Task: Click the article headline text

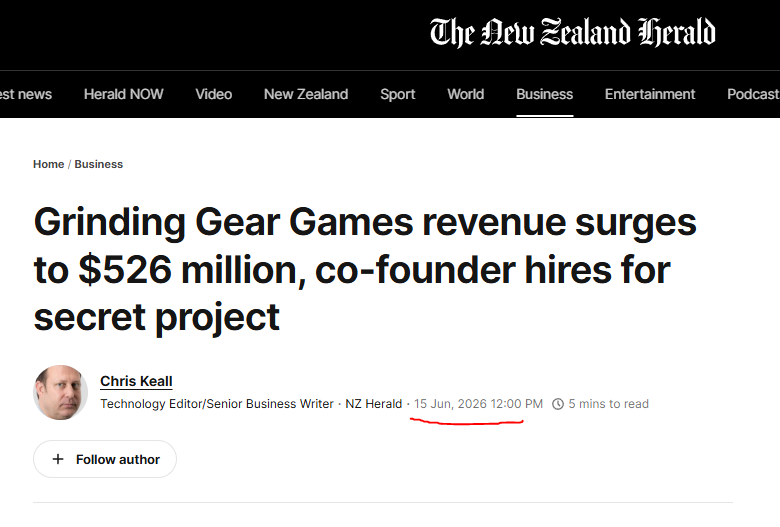Action: (365, 269)
